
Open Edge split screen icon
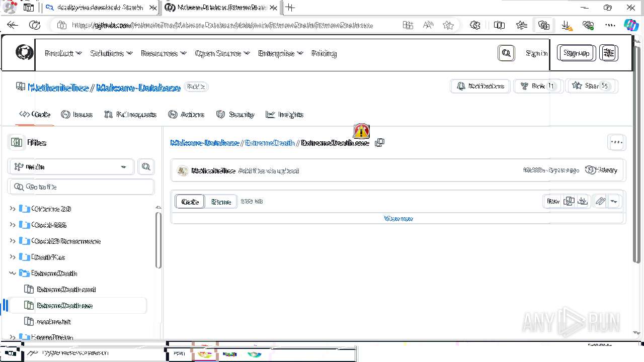499,25
